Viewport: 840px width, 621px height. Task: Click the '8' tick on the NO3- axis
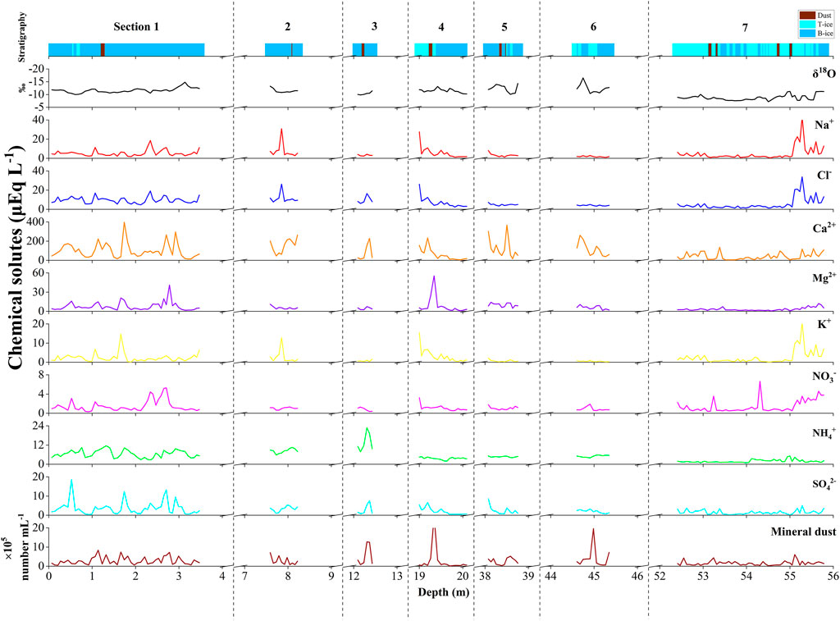click(x=43, y=375)
